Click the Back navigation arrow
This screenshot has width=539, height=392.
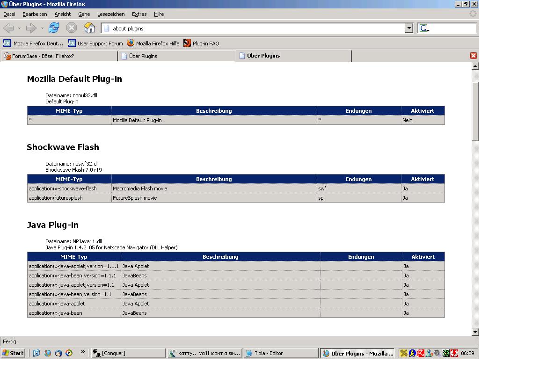pos(9,28)
